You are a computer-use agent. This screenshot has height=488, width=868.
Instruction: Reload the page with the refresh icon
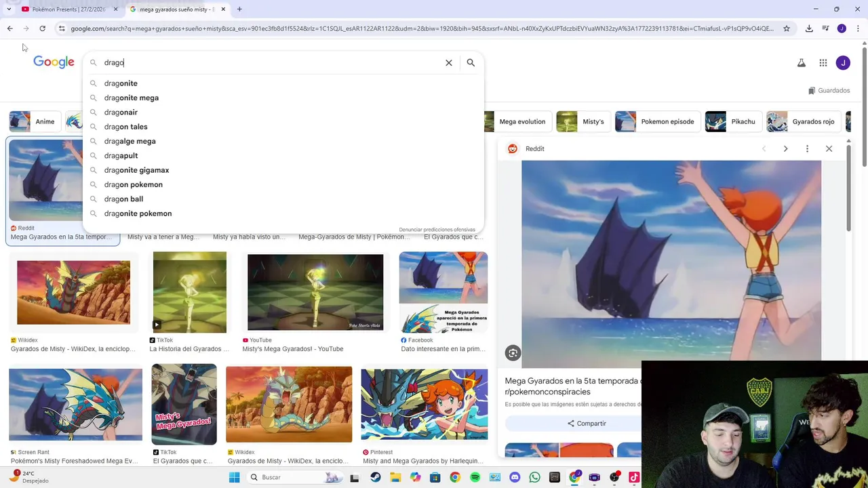coord(42,28)
